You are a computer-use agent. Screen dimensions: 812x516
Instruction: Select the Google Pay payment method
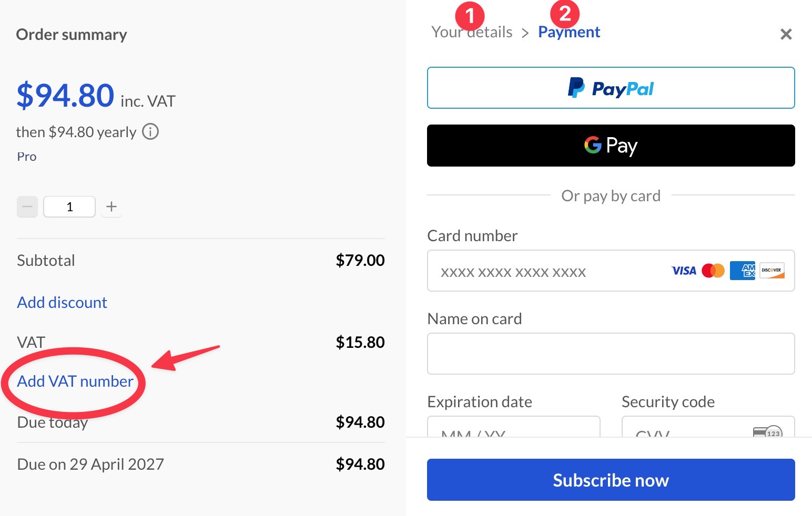(x=610, y=146)
